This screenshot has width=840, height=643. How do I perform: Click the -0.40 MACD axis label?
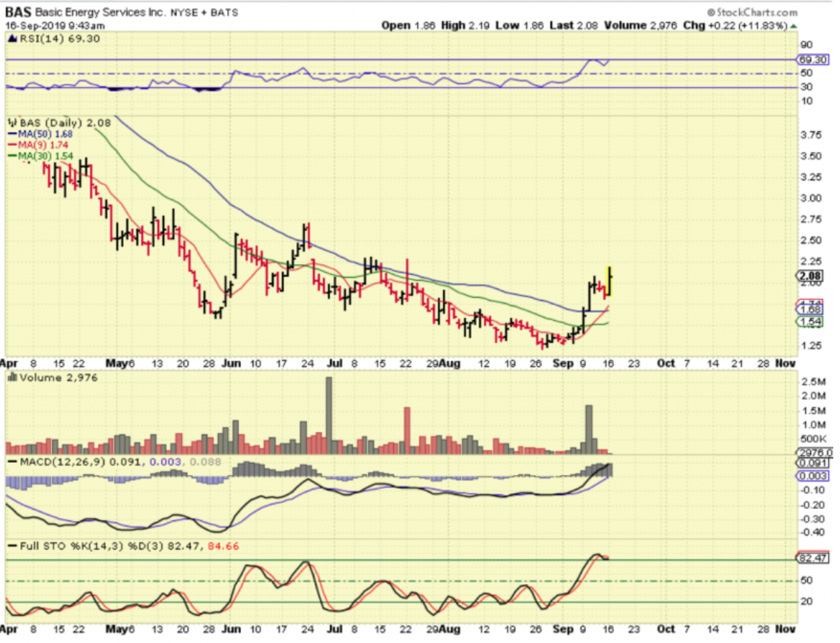pos(813,533)
